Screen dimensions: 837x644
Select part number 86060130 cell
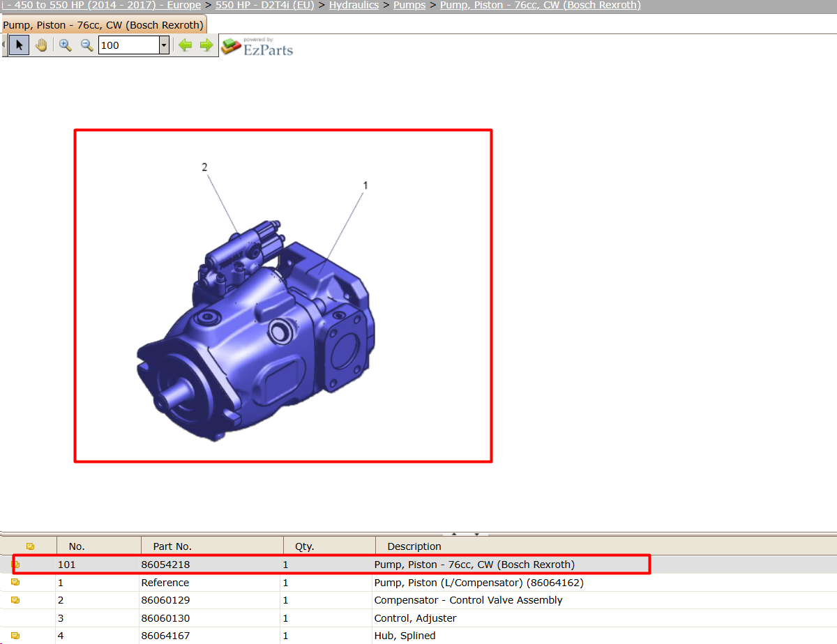pyautogui.click(x=165, y=618)
